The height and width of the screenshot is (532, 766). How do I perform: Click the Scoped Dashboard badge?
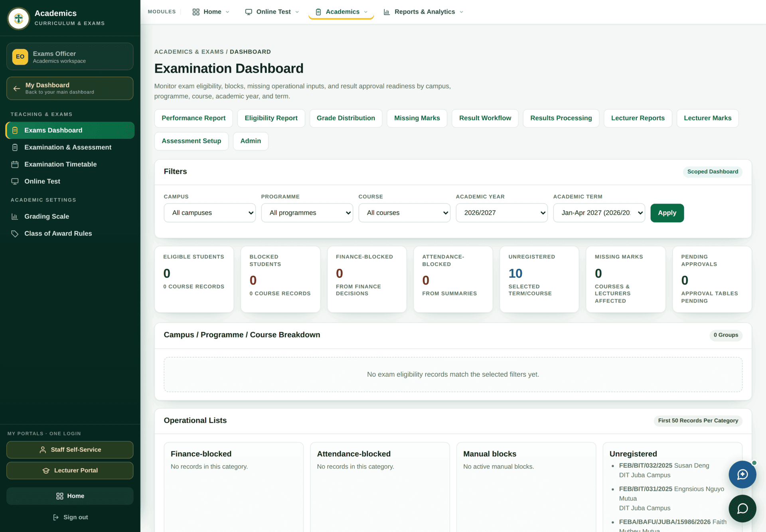pyautogui.click(x=713, y=172)
